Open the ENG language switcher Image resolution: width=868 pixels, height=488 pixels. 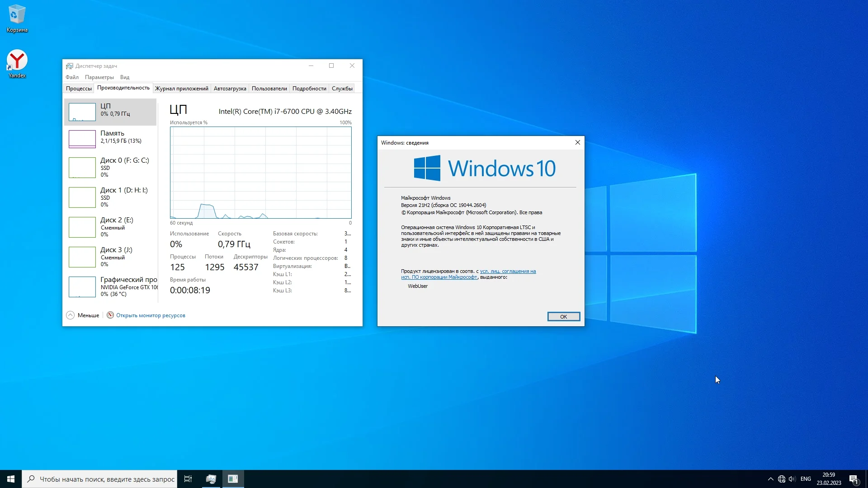click(x=806, y=479)
